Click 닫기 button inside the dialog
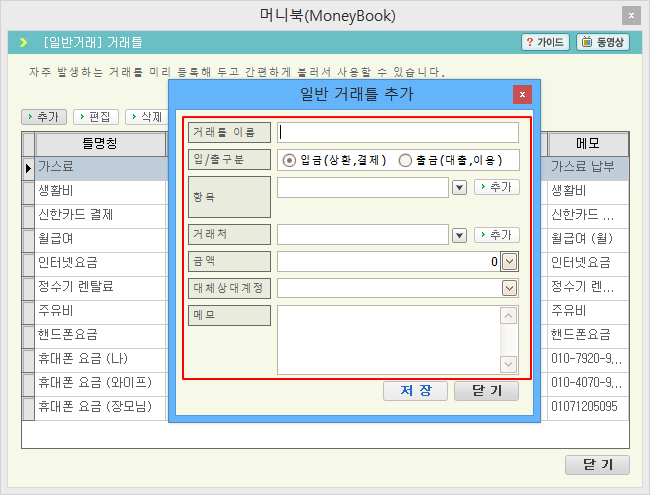Viewport: 650px width, 495px height. (x=486, y=391)
